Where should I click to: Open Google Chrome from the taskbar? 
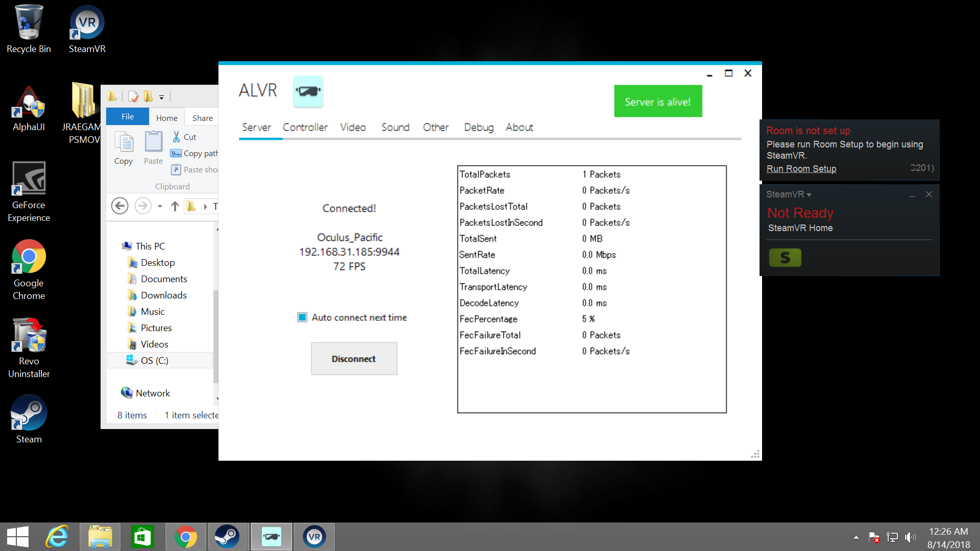tap(185, 537)
